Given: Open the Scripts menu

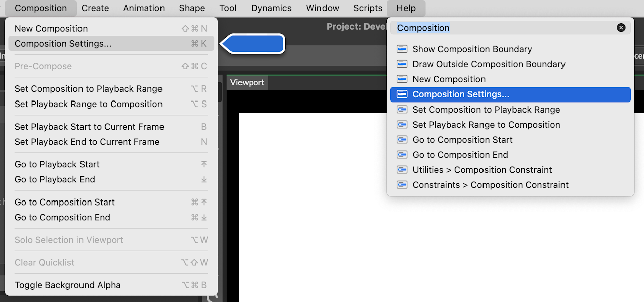Looking at the screenshot, I should 367,8.
